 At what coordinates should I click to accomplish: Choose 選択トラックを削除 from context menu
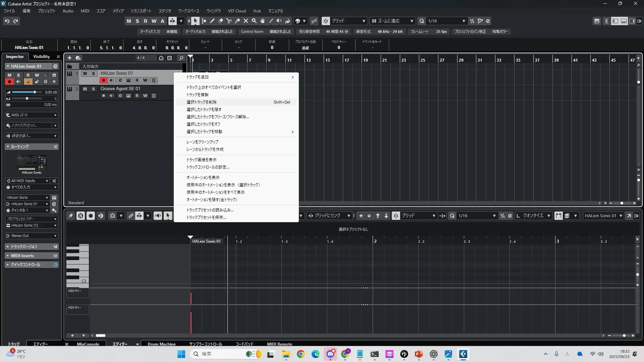pyautogui.click(x=202, y=102)
